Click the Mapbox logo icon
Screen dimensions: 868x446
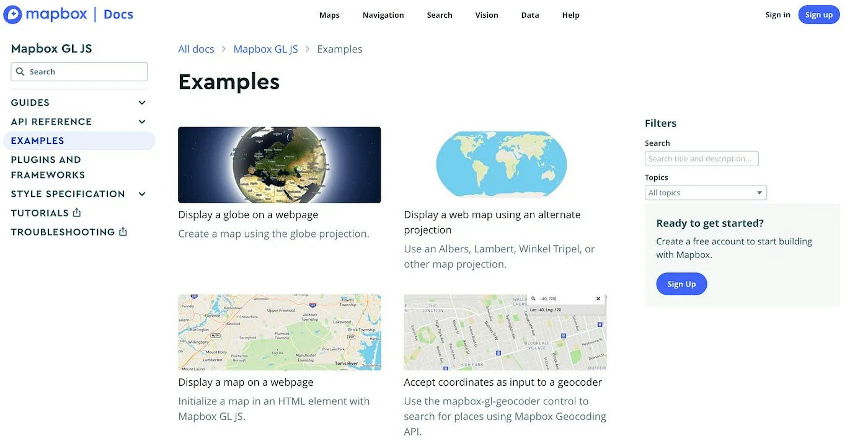[x=12, y=14]
